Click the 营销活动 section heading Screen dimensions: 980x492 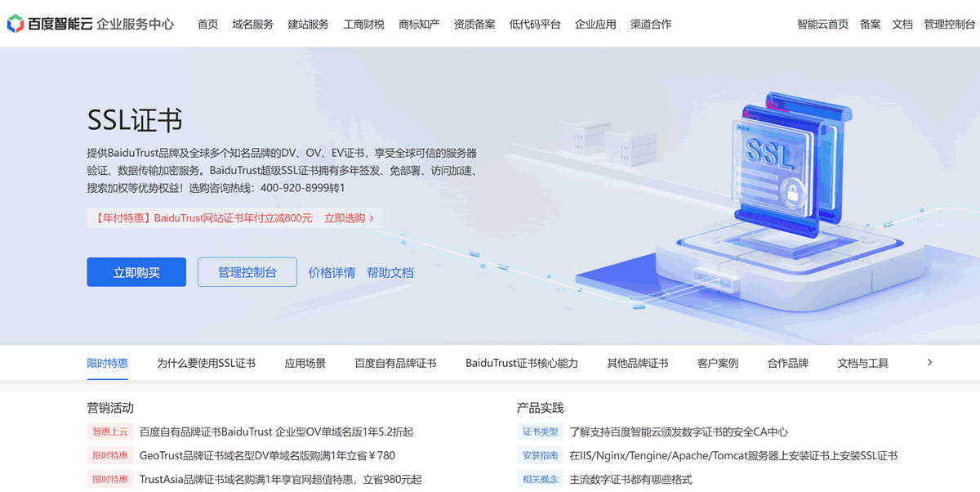110,408
